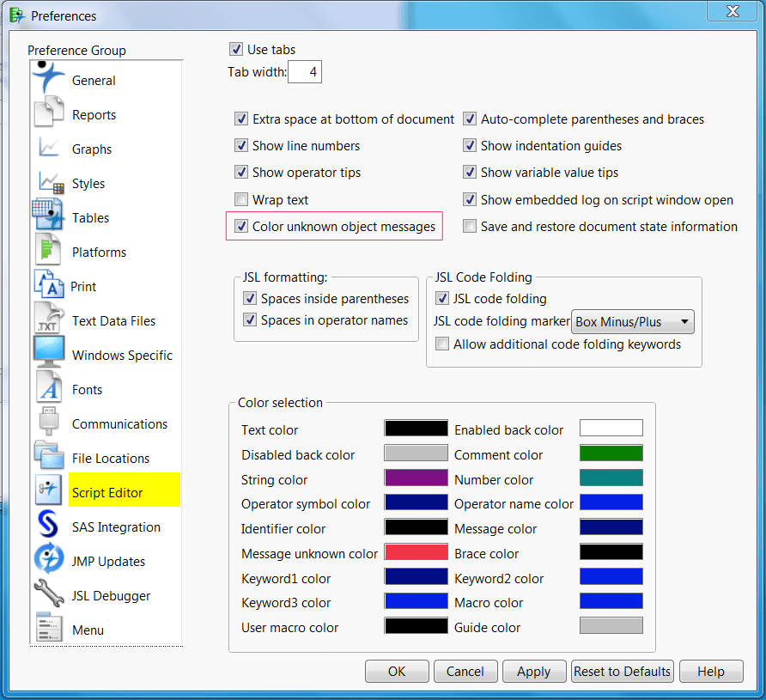Open the JSL code folding marker dropdown
This screenshot has width=766, height=700.
click(x=632, y=321)
